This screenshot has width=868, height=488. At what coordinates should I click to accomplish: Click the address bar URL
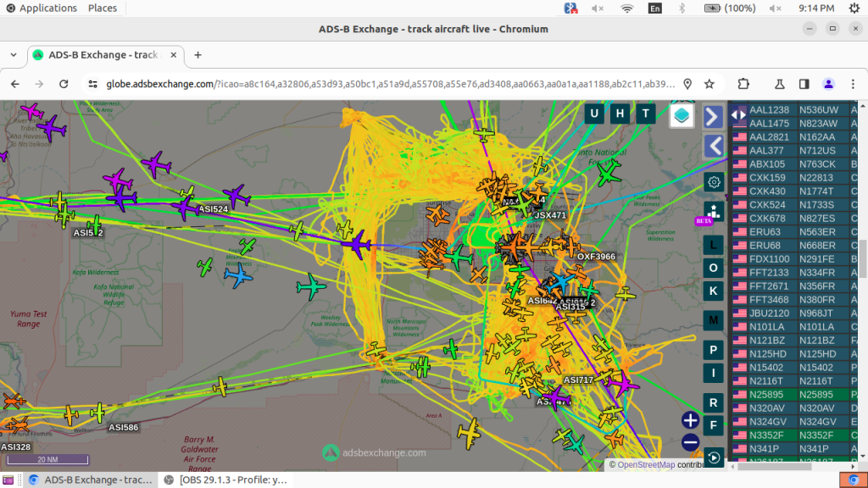coord(390,84)
